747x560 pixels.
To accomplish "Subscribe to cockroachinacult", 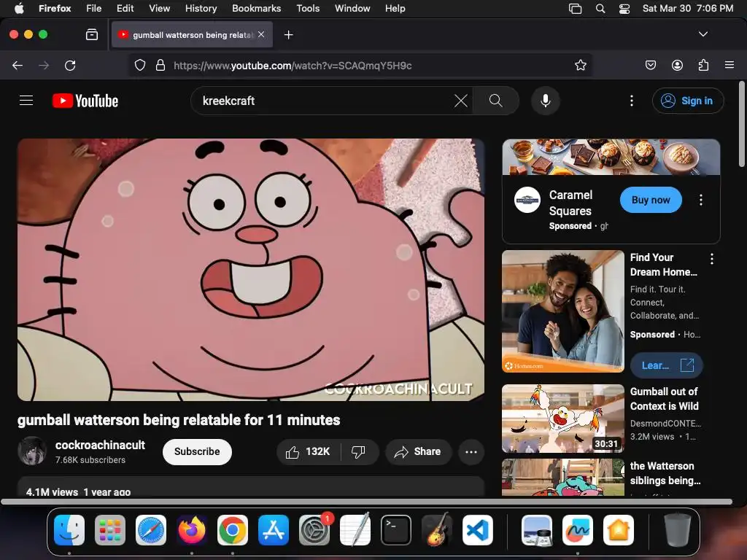I will pos(197,451).
